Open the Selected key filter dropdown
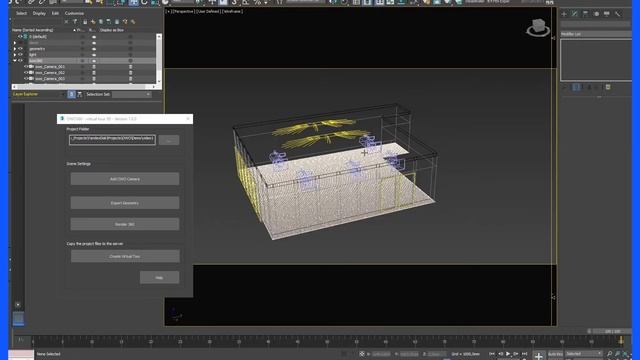The width and height of the screenshot is (640, 360). point(584,354)
